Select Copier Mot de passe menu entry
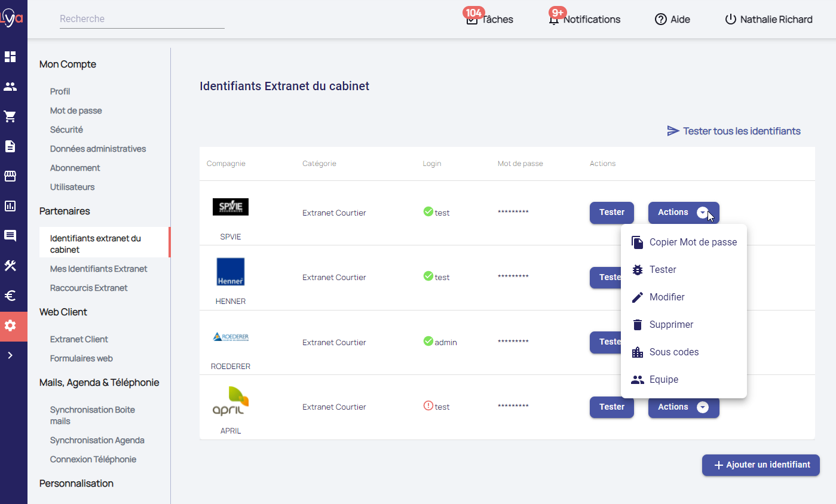Screen dimensions: 836x504 pyautogui.click(x=693, y=242)
